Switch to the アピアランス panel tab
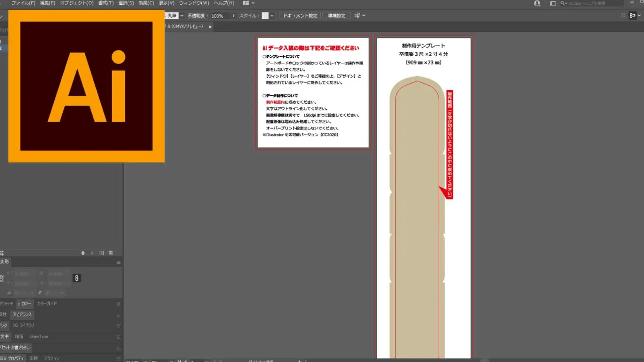This screenshot has height=362, width=644. click(x=22, y=315)
